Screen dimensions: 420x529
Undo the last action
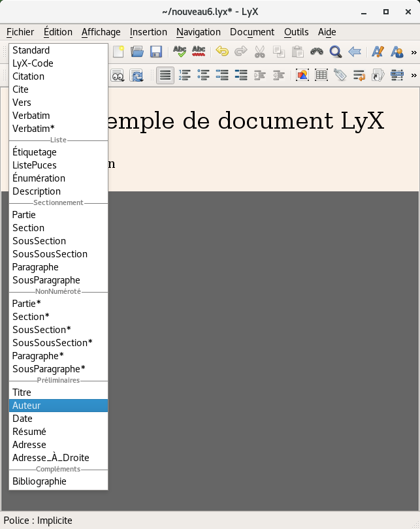(222, 52)
